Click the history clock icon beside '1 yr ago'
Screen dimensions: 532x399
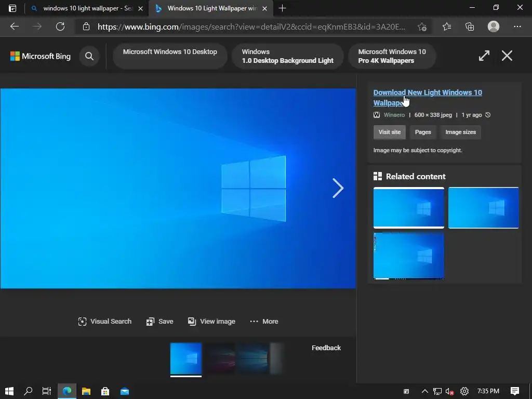(488, 115)
